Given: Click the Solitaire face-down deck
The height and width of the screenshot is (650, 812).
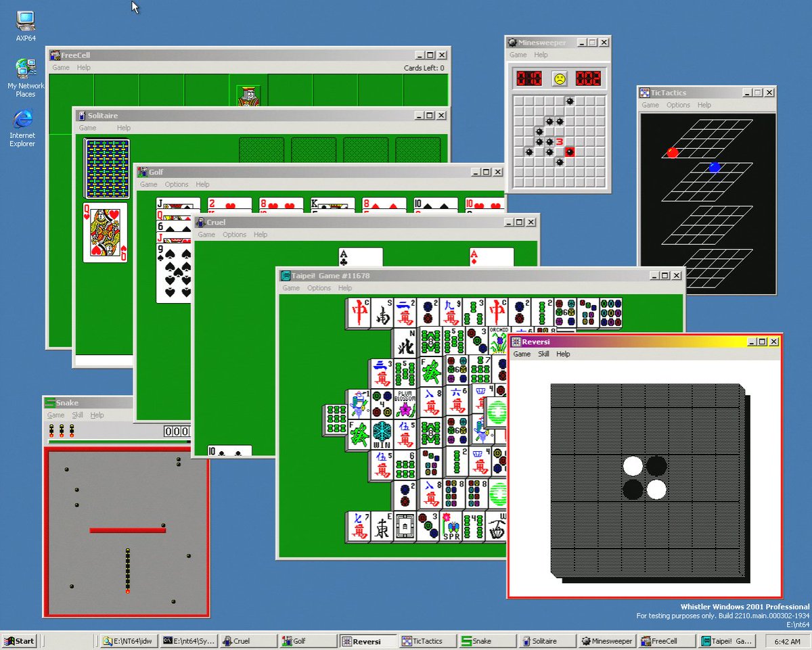Looking at the screenshot, I should point(106,169).
